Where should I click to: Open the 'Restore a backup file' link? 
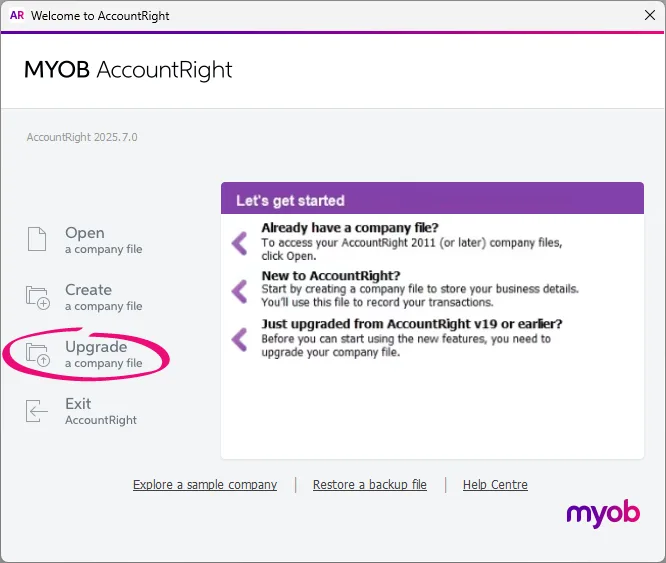(x=370, y=484)
